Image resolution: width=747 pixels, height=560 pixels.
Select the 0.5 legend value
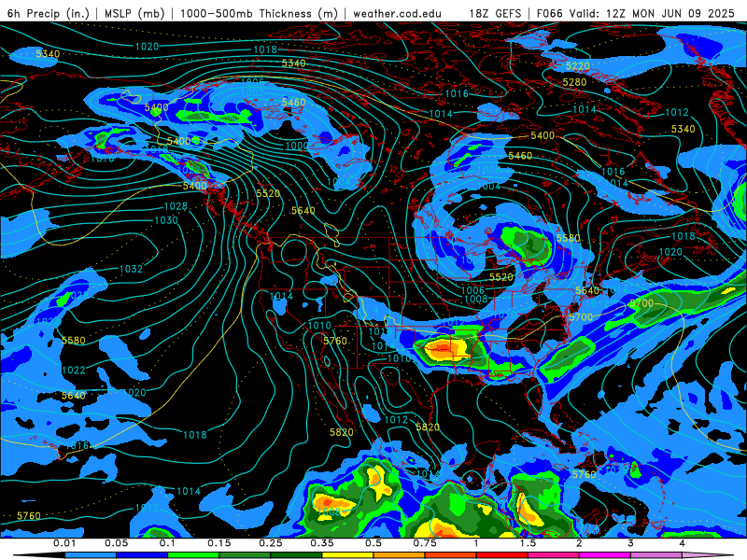pos(373,543)
